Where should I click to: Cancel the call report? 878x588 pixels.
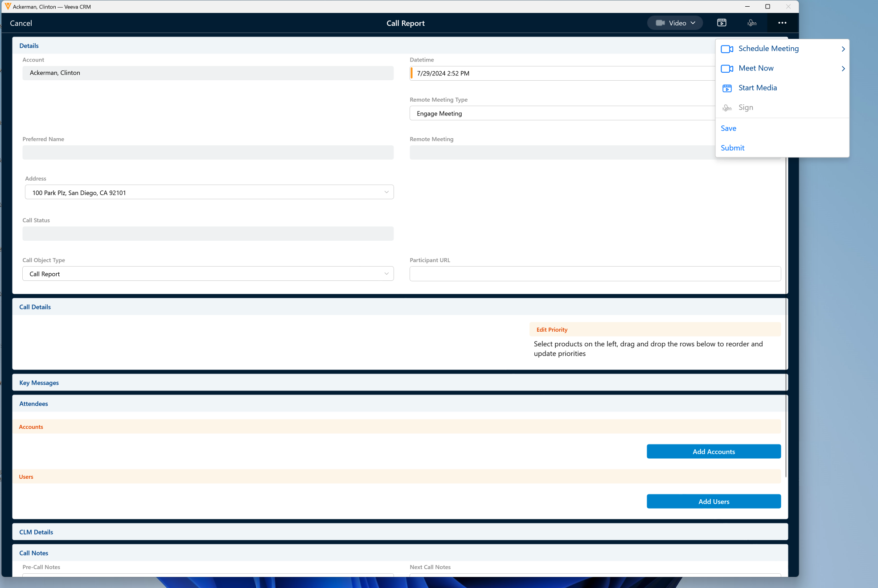(x=21, y=23)
